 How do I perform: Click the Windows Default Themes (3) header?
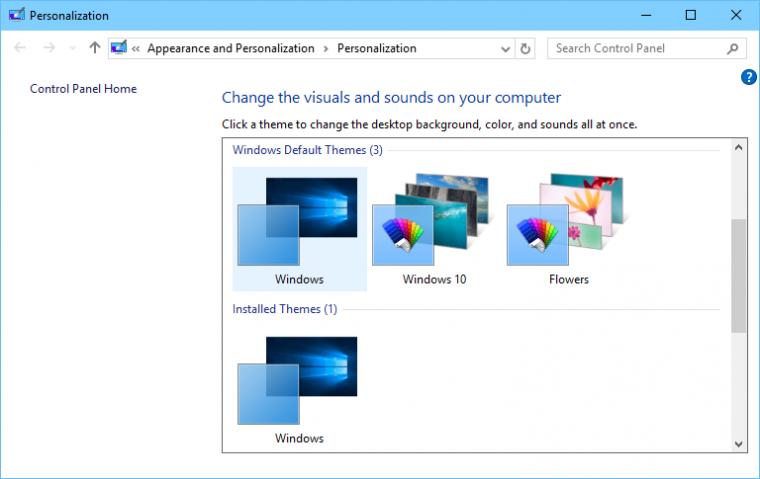307,150
